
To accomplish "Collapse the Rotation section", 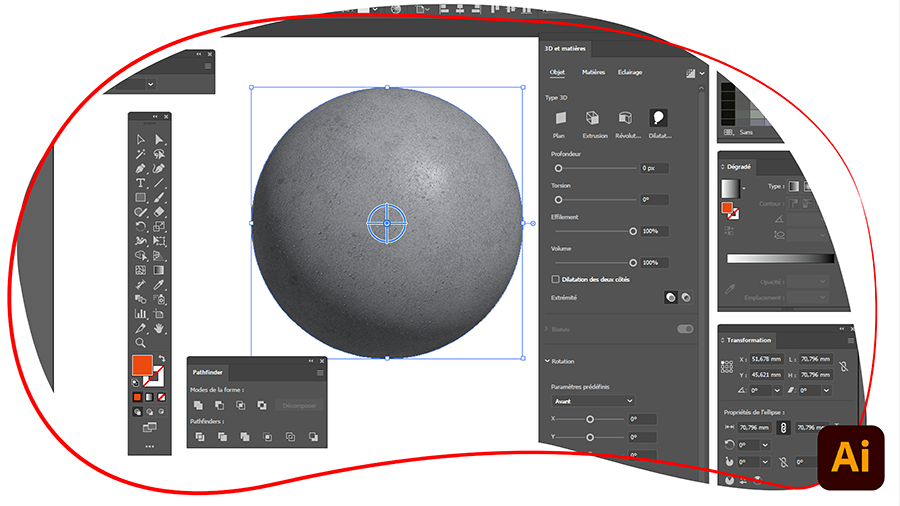I will pyautogui.click(x=548, y=361).
